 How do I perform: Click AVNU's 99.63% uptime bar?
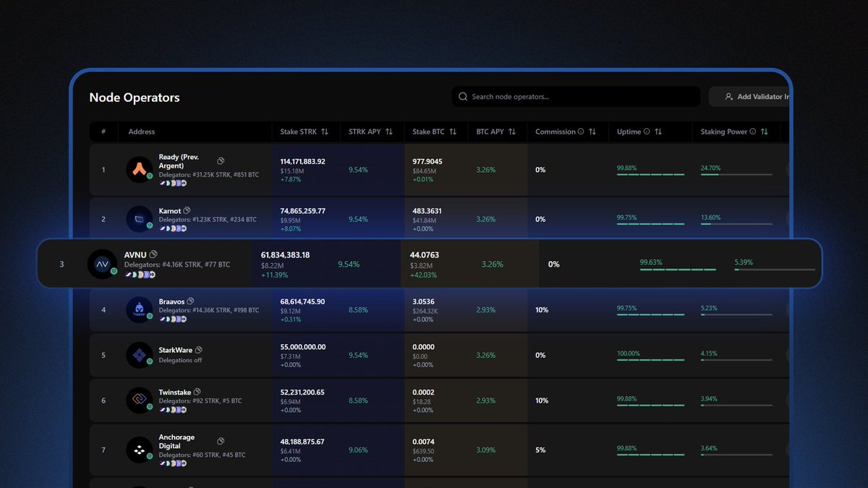point(678,270)
